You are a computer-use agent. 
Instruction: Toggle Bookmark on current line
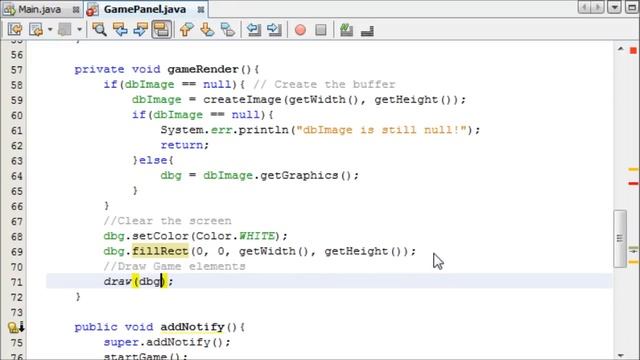point(228,29)
